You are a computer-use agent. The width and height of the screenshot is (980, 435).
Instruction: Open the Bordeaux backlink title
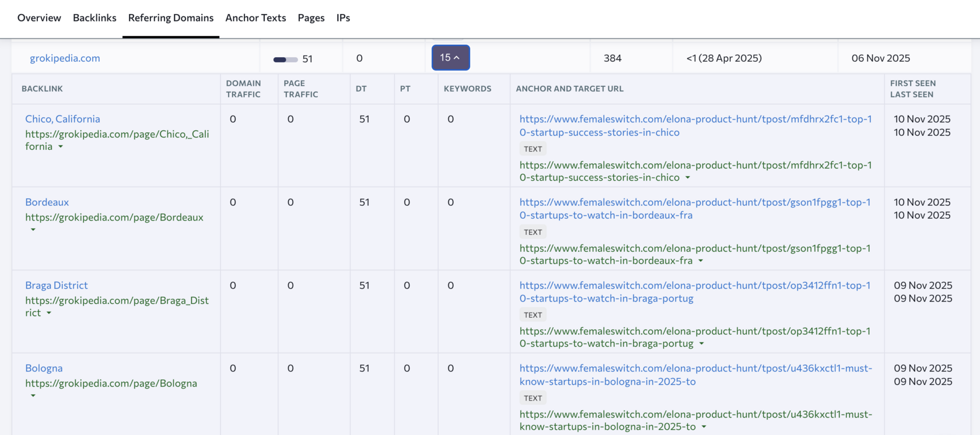[x=47, y=202]
